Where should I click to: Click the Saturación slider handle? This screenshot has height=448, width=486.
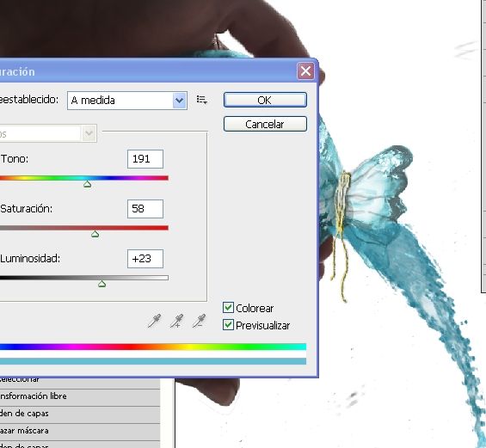pos(95,234)
